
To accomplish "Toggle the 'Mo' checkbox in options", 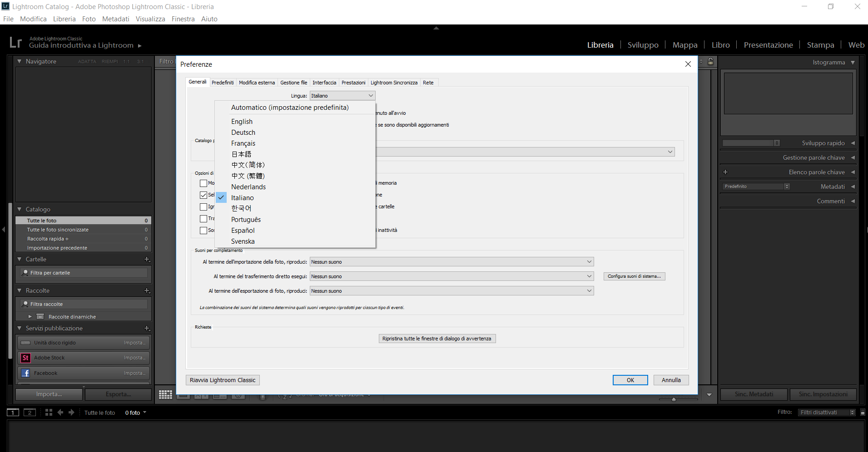I will click(x=203, y=183).
